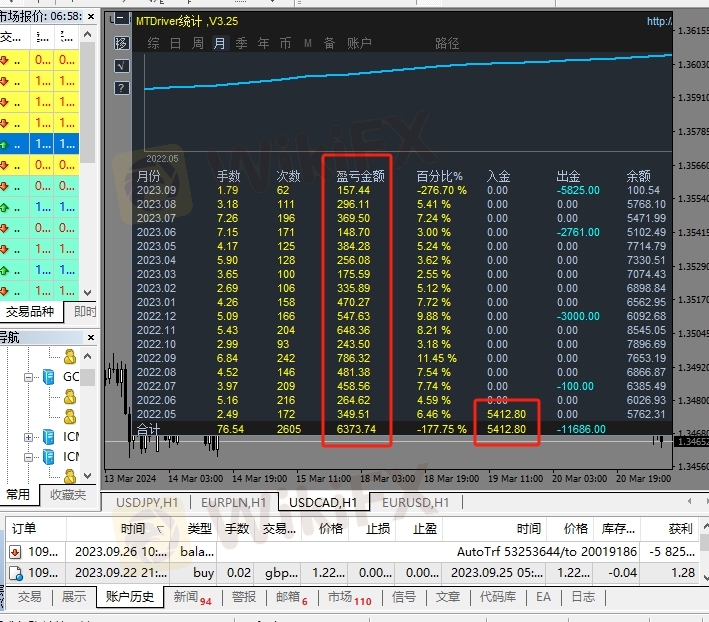
Task: Open the M tab in MTDriver
Action: (308, 43)
